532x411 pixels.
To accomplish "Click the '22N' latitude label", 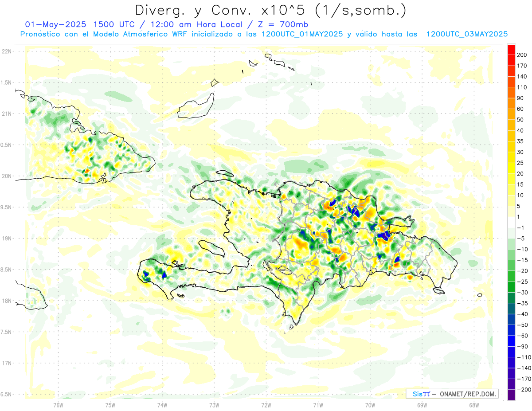I will point(6,51).
